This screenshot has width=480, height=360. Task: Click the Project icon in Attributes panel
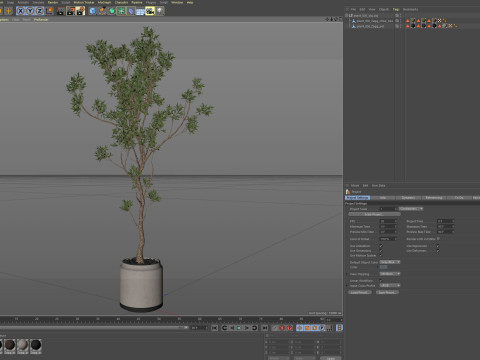coord(348,192)
